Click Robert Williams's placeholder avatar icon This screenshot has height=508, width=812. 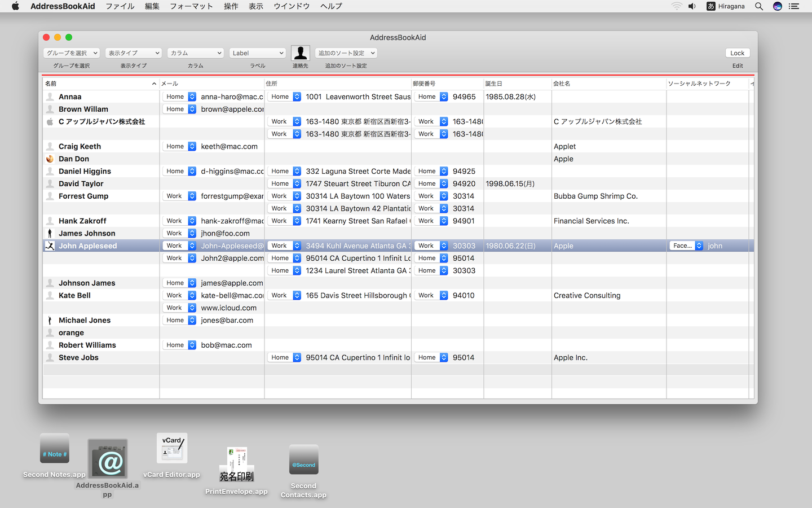point(50,345)
